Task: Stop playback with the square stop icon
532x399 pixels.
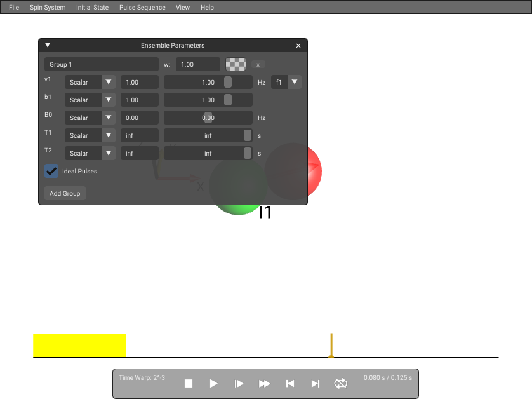Action: coord(189,383)
